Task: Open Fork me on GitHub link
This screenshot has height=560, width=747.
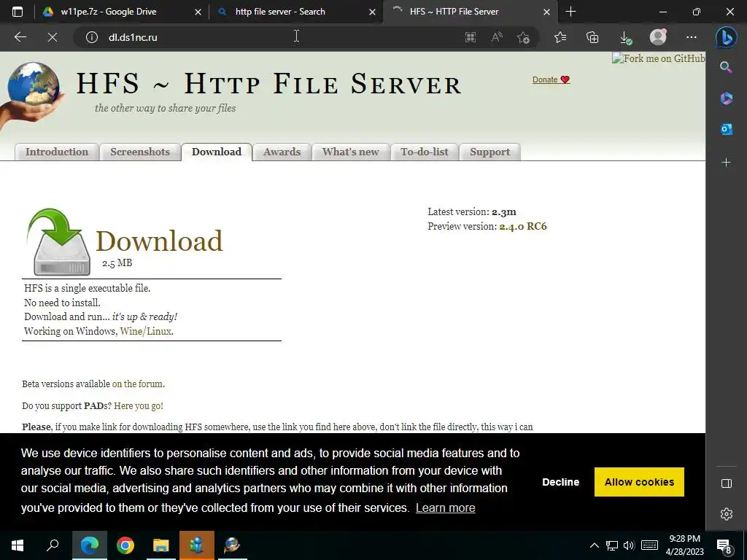Action: [x=659, y=58]
